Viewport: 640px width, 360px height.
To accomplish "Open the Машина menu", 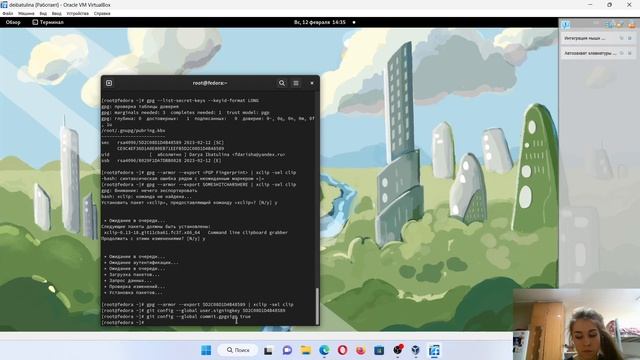I will point(26,13).
